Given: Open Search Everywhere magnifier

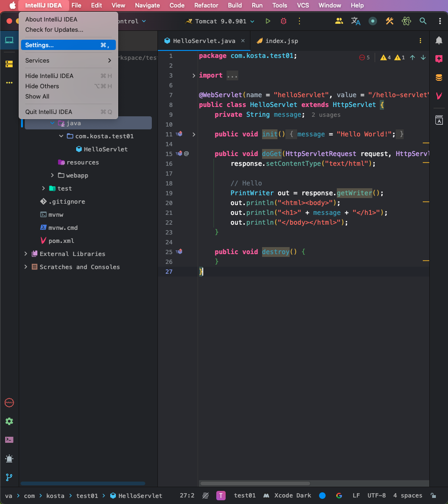Looking at the screenshot, I should coord(423,21).
